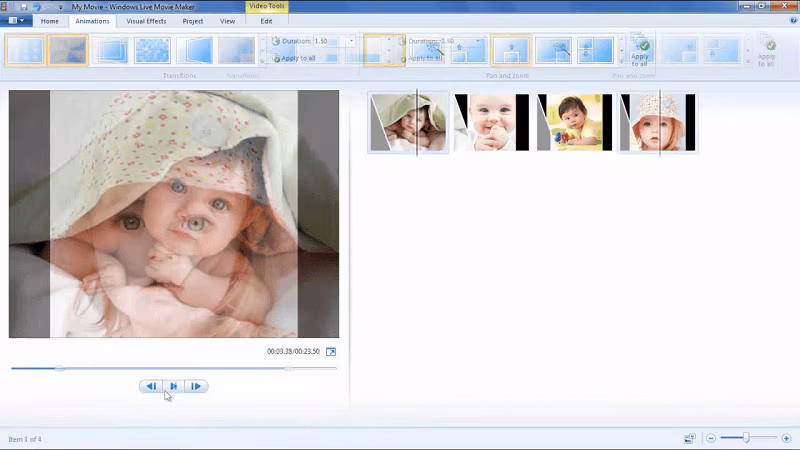The width and height of the screenshot is (800, 450).
Task: Select the baby with floral hat clip
Action: coord(658,122)
